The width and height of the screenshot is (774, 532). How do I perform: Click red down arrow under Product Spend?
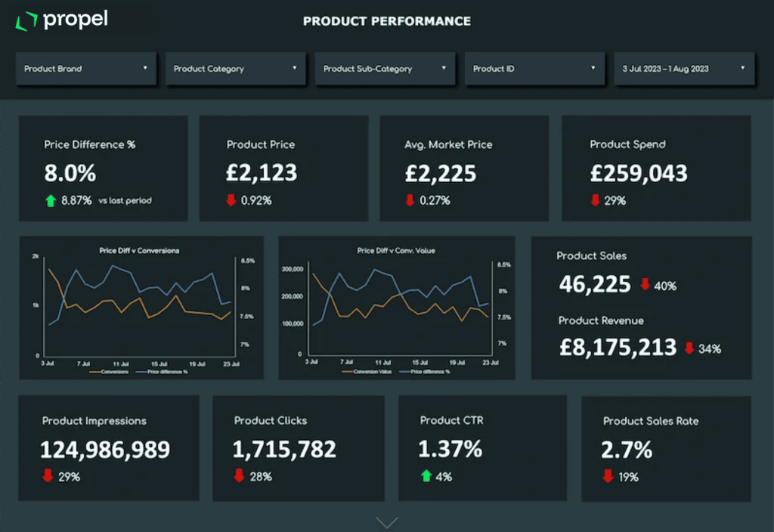pyautogui.click(x=595, y=200)
